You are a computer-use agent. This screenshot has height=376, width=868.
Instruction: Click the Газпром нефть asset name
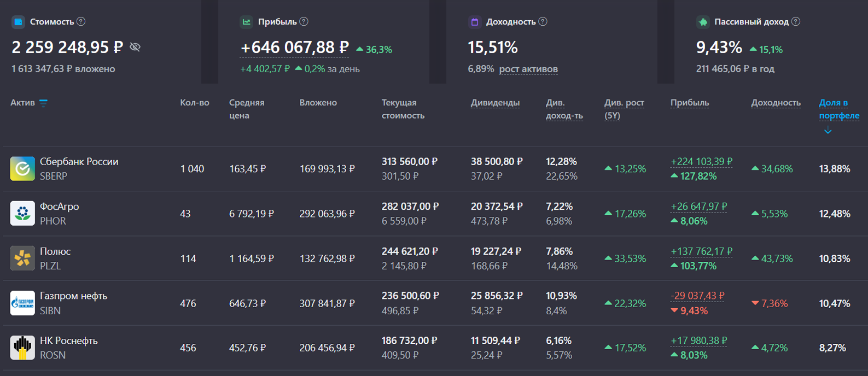tap(73, 296)
